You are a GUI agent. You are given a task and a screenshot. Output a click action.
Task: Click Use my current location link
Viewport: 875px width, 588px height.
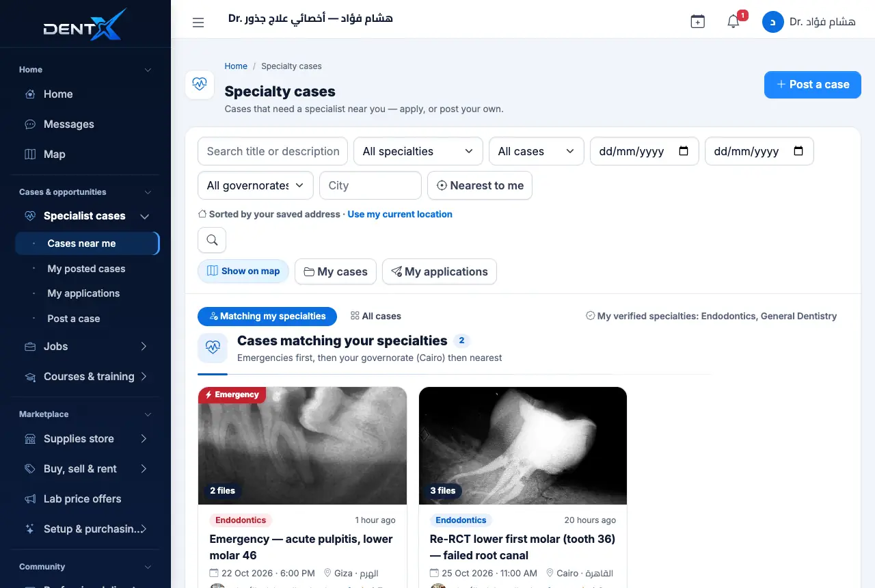point(400,214)
